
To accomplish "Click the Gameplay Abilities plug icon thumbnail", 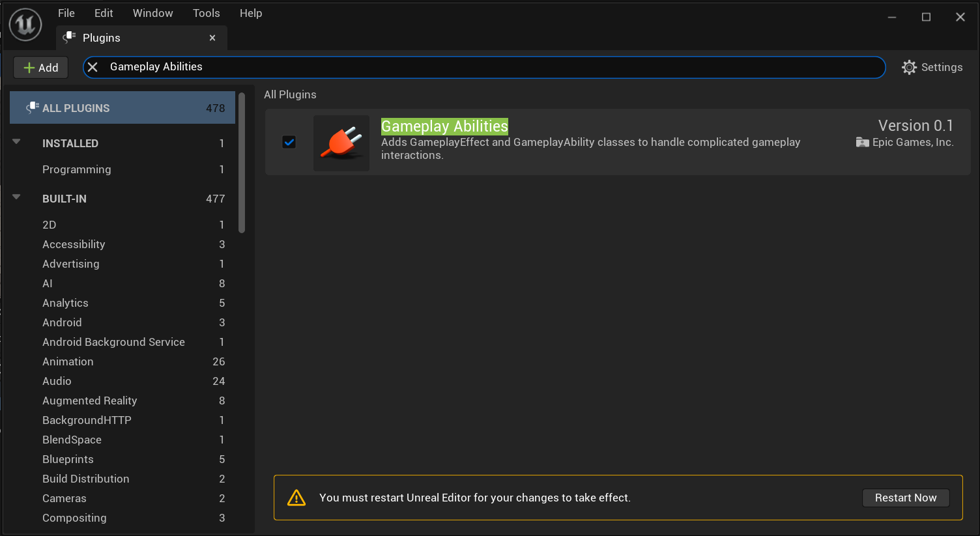I will (x=341, y=143).
